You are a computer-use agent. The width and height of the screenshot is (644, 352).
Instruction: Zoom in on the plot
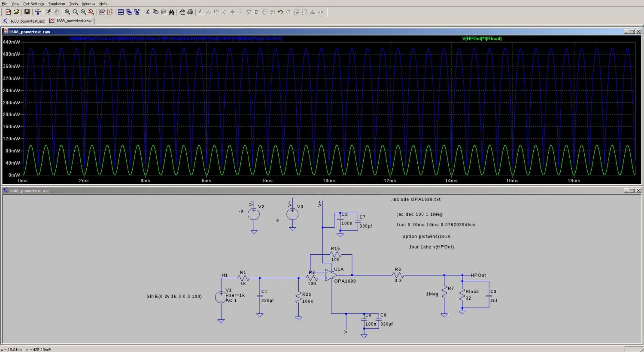67,12
